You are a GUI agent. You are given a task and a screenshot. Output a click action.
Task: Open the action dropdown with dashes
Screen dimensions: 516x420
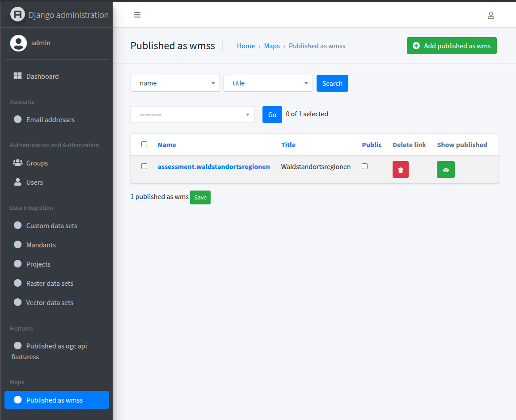tap(193, 115)
